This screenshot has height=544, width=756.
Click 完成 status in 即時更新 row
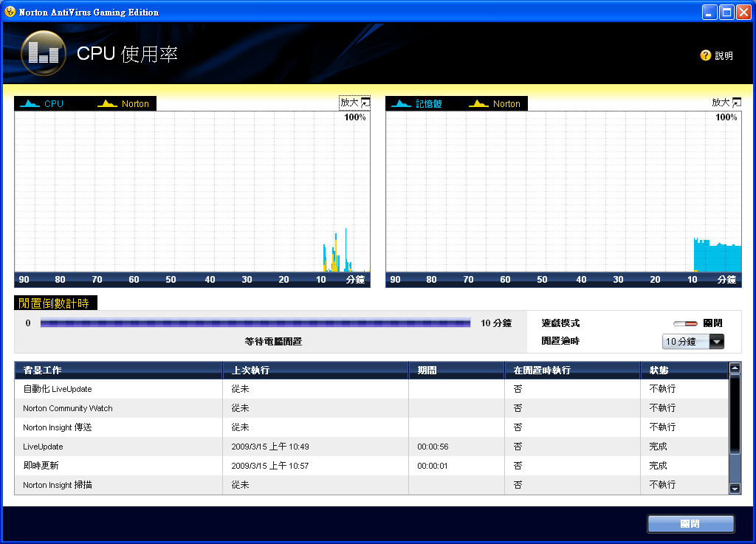(658, 466)
